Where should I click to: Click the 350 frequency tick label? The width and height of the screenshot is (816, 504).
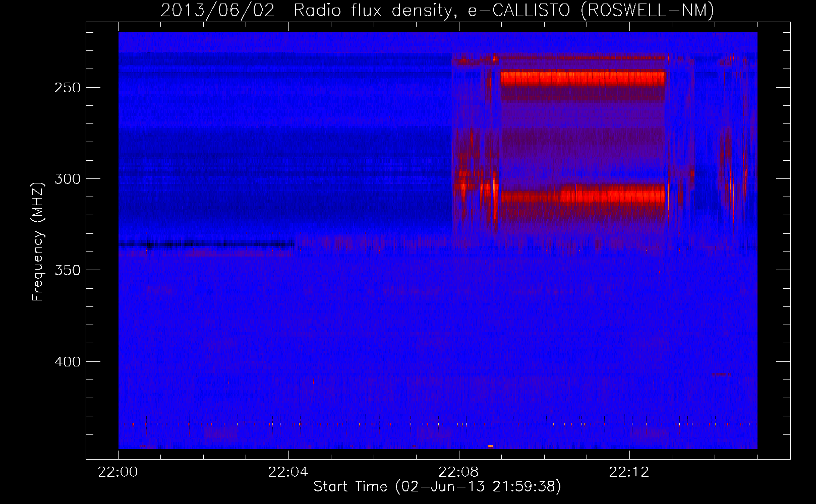(x=68, y=270)
